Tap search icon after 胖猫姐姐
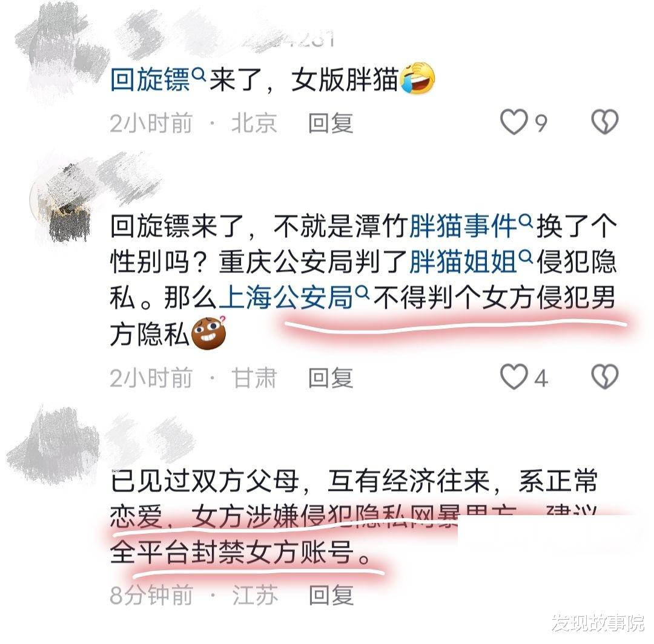Screen dimensions: 654x644 click(526, 257)
